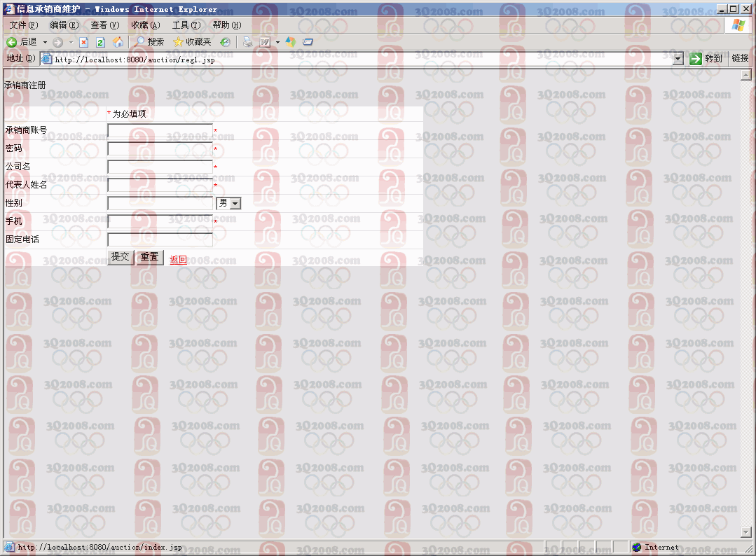Viewport: 756px width, 556px height.
Task: Click the 手机 input field
Action: tap(160, 221)
